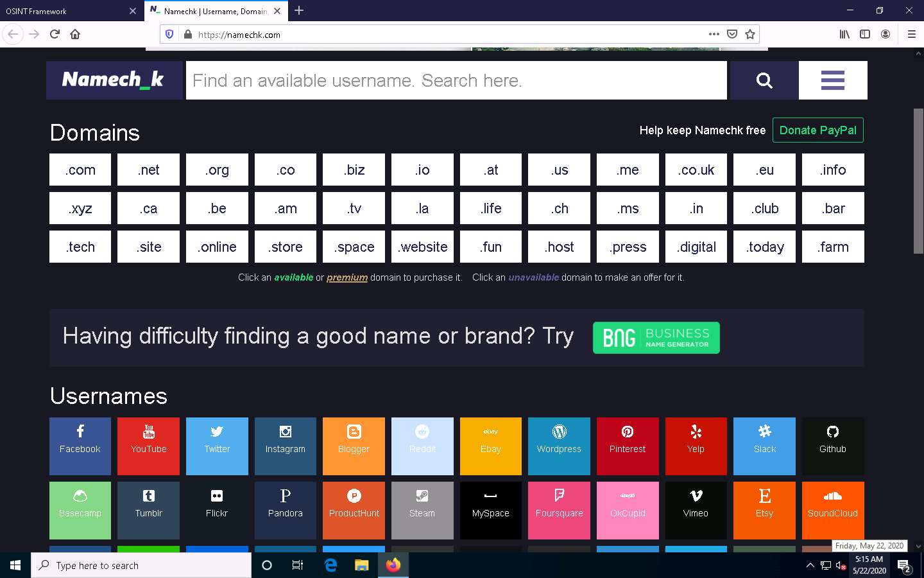Screen dimensions: 924x578
Task: Check username on Vimeo tile
Action: pos(696,511)
